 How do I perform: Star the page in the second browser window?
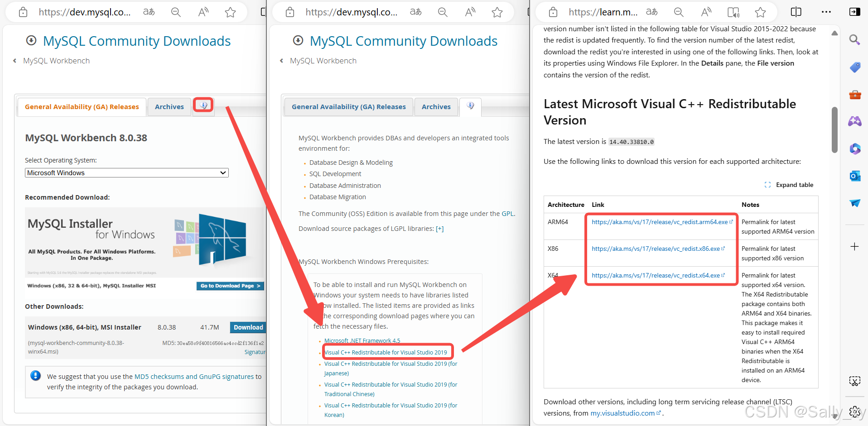497,12
